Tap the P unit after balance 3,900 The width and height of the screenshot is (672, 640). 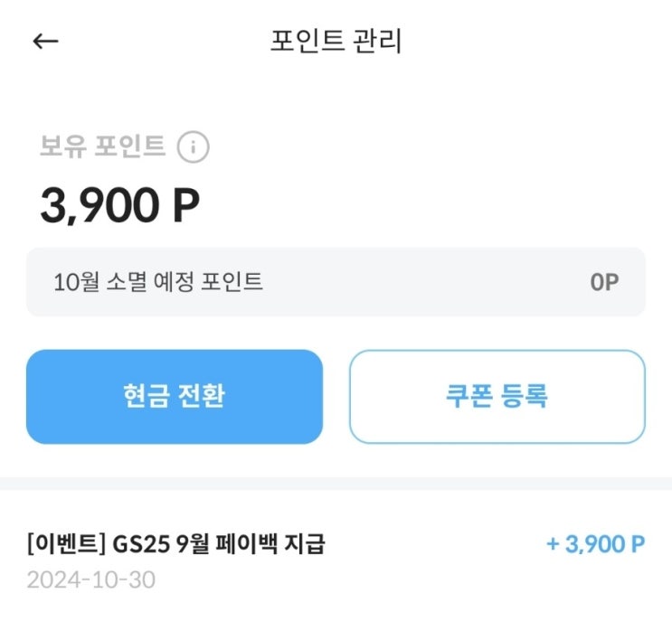point(185,207)
